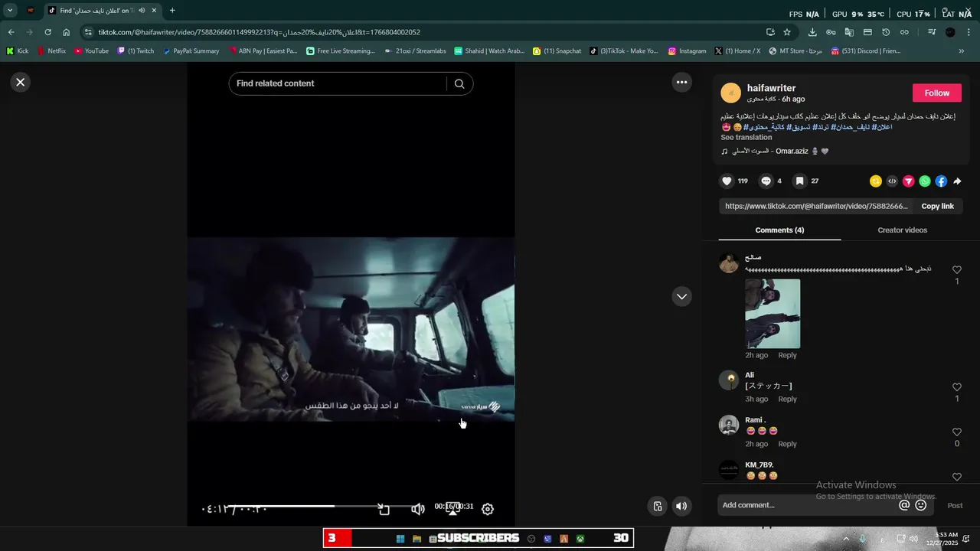Open the media control playlist icon

point(932,32)
